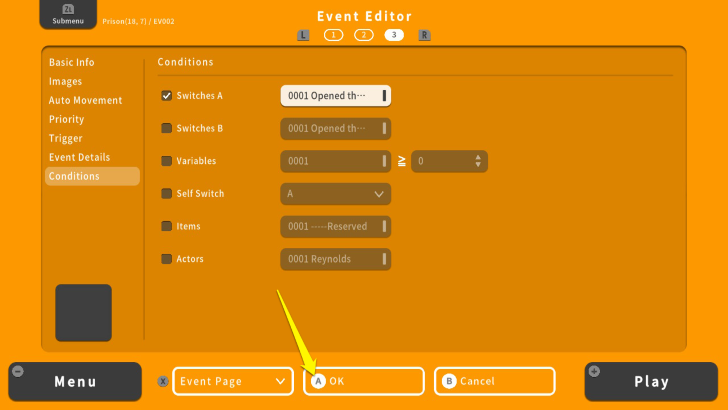Go to previous page with L icon

303,35
